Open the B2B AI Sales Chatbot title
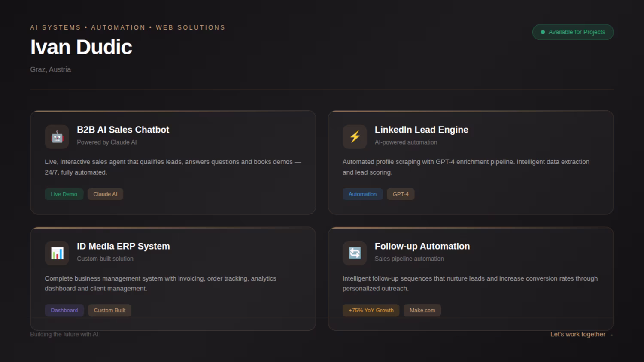Viewport: 644px width, 362px height. click(123, 130)
